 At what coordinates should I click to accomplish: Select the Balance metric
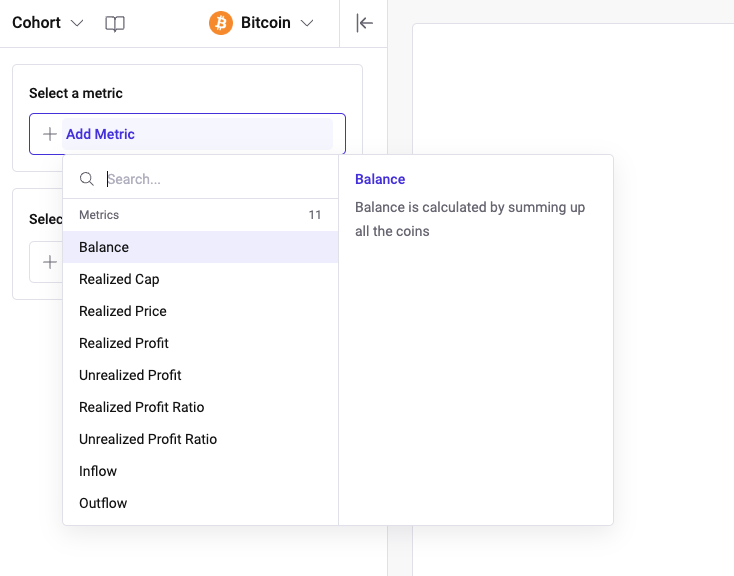tap(104, 247)
